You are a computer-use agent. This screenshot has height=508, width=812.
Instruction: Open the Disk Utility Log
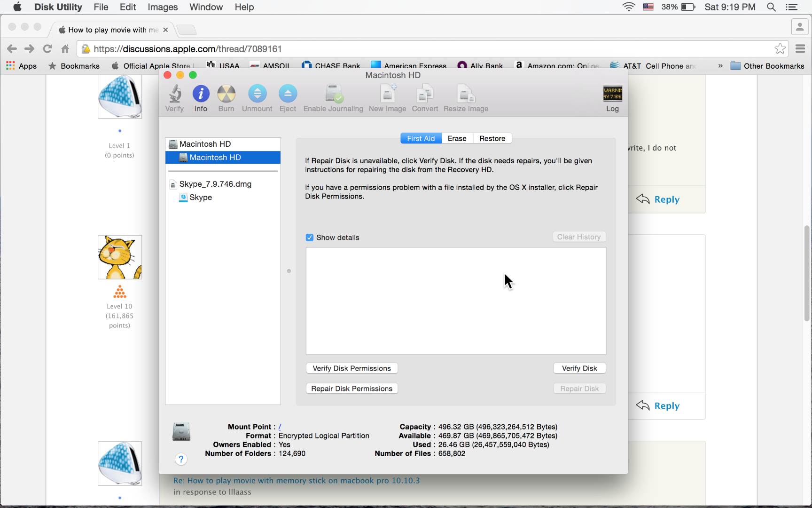(612, 96)
